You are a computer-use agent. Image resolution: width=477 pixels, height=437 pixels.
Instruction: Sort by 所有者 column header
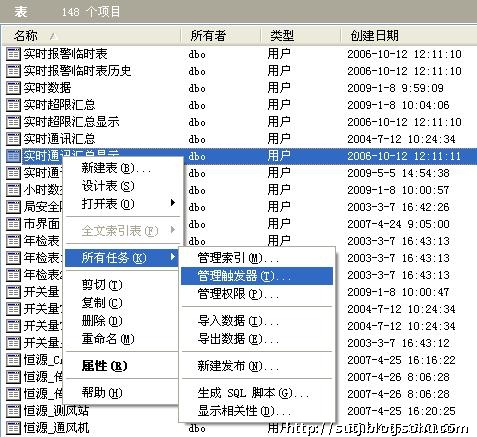pos(220,36)
